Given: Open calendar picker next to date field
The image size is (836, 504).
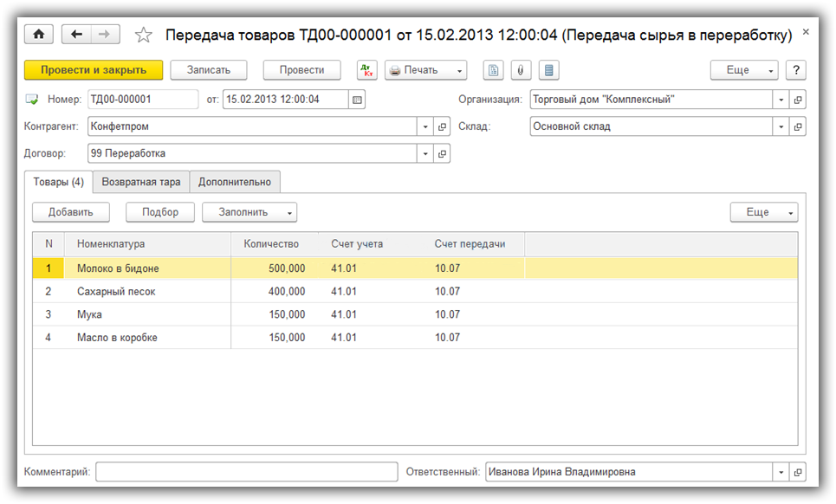Looking at the screenshot, I should [356, 100].
